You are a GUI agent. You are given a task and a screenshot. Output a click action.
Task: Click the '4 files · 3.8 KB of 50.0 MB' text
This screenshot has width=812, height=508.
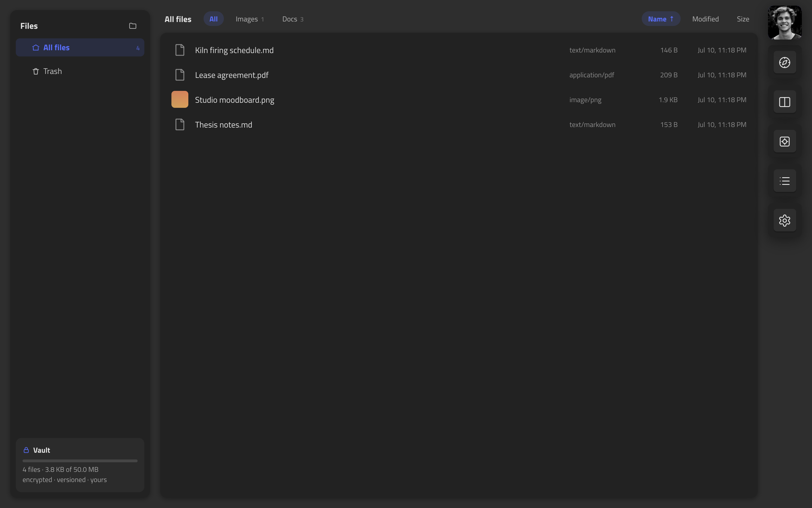(60, 469)
